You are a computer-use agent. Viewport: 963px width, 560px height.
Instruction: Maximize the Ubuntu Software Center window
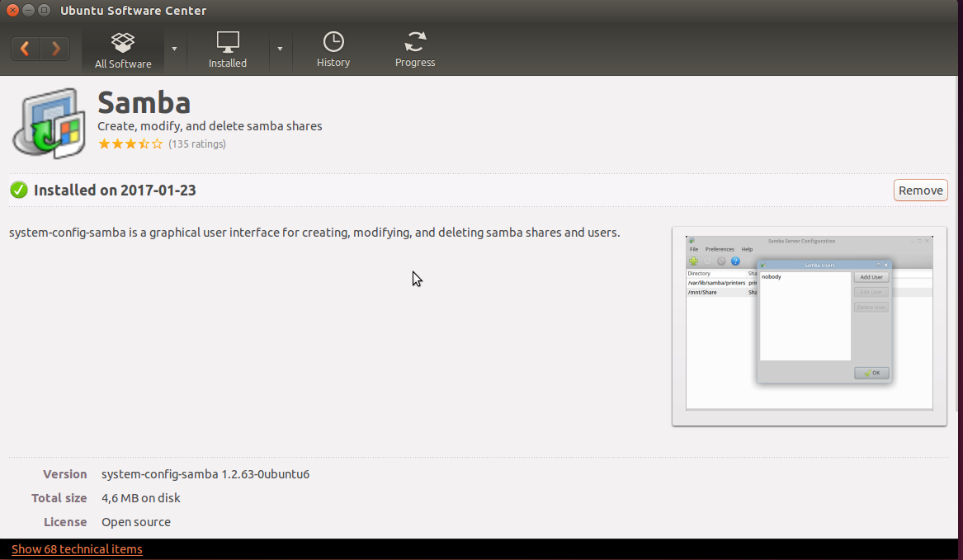coord(45,10)
